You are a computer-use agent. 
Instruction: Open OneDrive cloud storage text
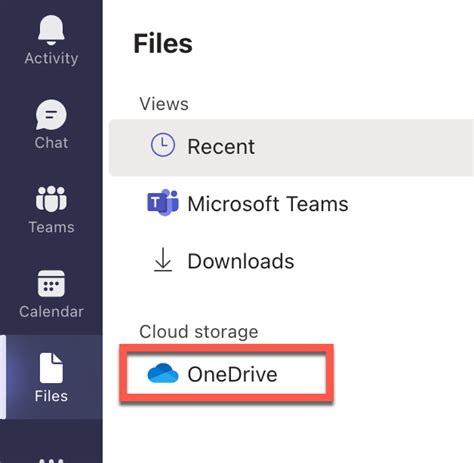coord(232,374)
